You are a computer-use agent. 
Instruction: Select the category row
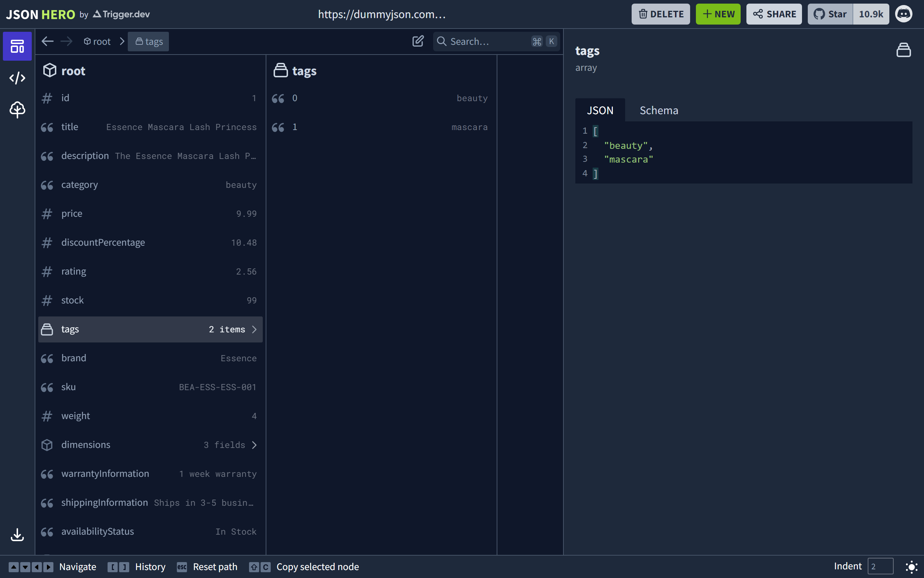151,185
